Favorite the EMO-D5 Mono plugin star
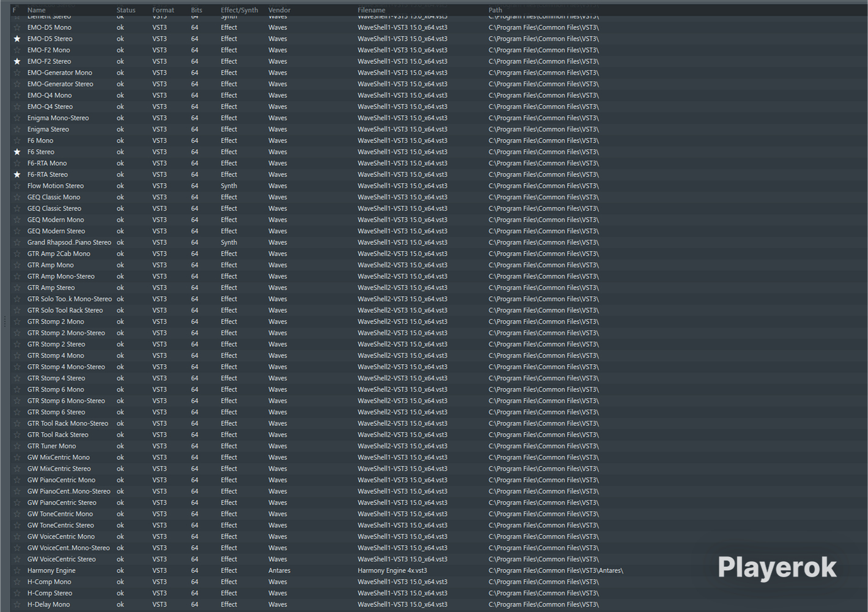This screenshot has height=612, width=868. point(17,28)
